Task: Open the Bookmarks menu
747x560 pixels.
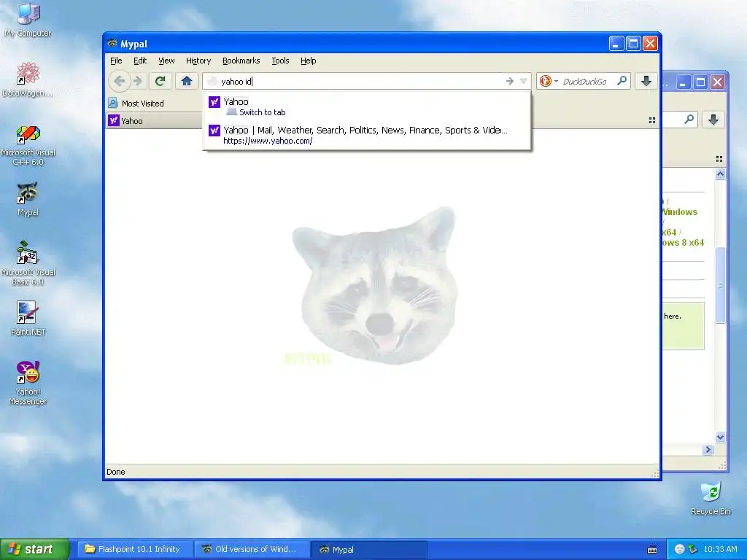Action: 241,61
